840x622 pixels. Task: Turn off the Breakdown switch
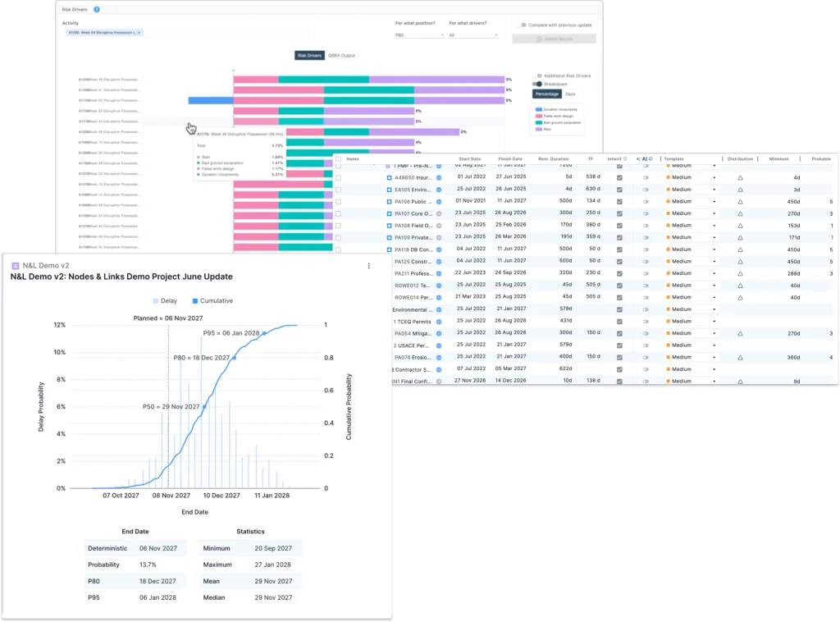pyautogui.click(x=538, y=84)
